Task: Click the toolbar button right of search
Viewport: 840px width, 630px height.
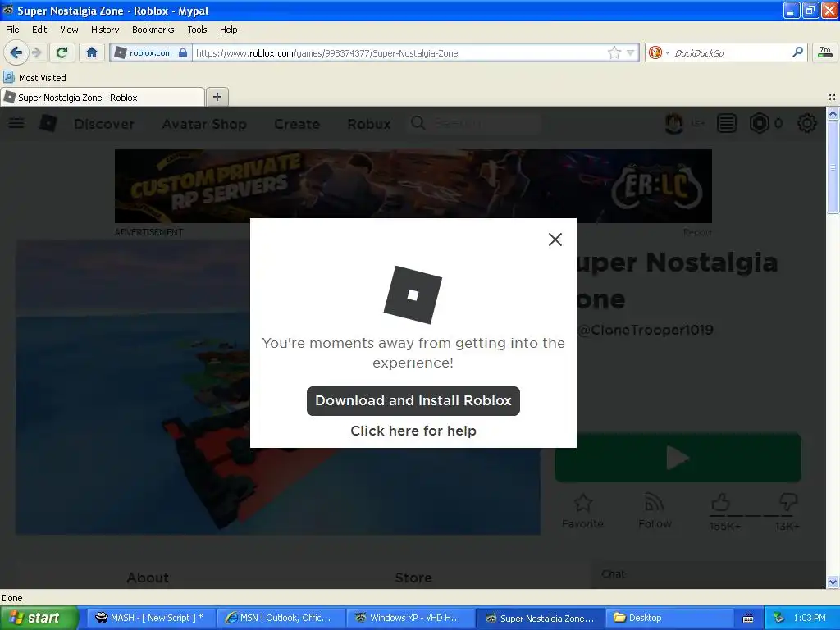Action: [x=825, y=52]
